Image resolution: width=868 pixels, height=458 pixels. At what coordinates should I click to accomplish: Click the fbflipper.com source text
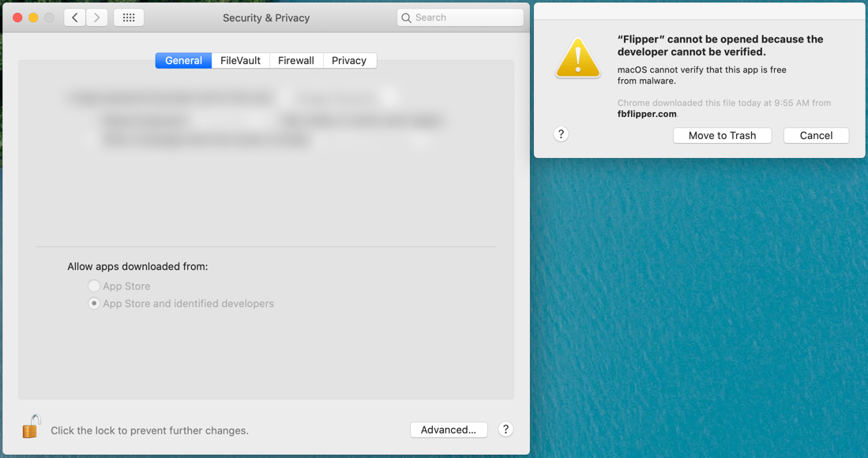pos(647,114)
